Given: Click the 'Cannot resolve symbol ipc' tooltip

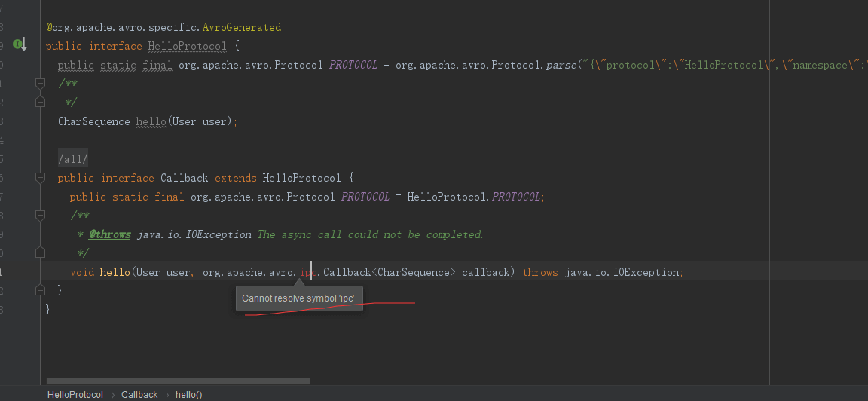Looking at the screenshot, I should coord(298,298).
